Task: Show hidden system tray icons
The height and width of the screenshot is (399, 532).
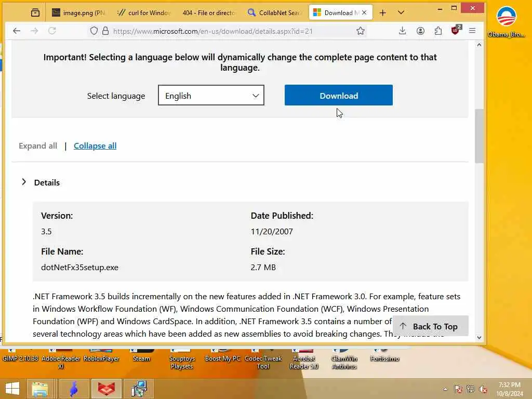Action: click(x=445, y=389)
